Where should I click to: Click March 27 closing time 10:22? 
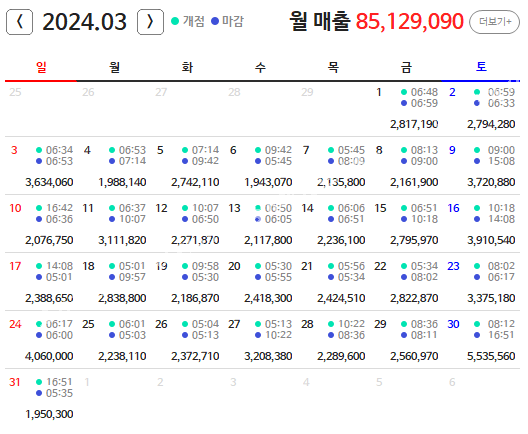(x=278, y=335)
